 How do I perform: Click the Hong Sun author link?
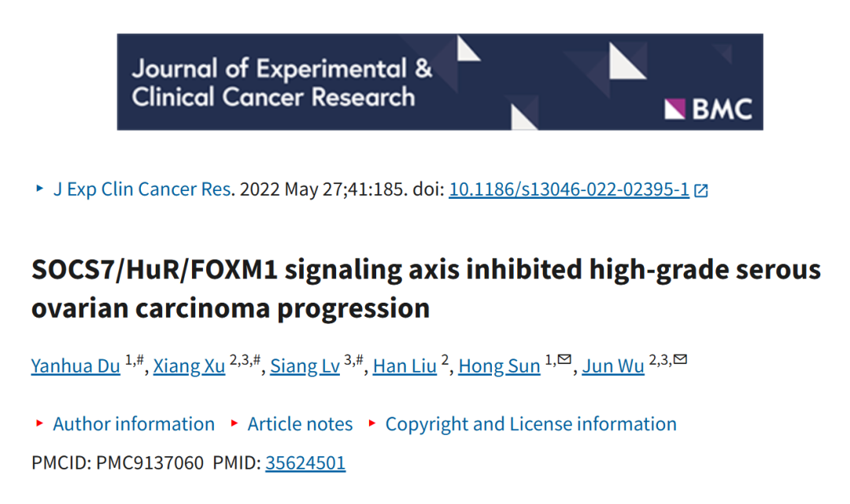click(x=499, y=366)
